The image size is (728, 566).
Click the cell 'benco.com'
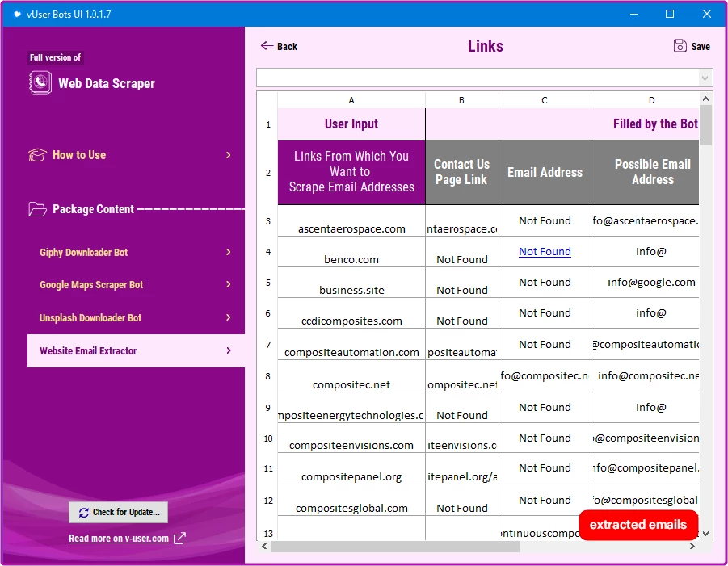(x=351, y=252)
